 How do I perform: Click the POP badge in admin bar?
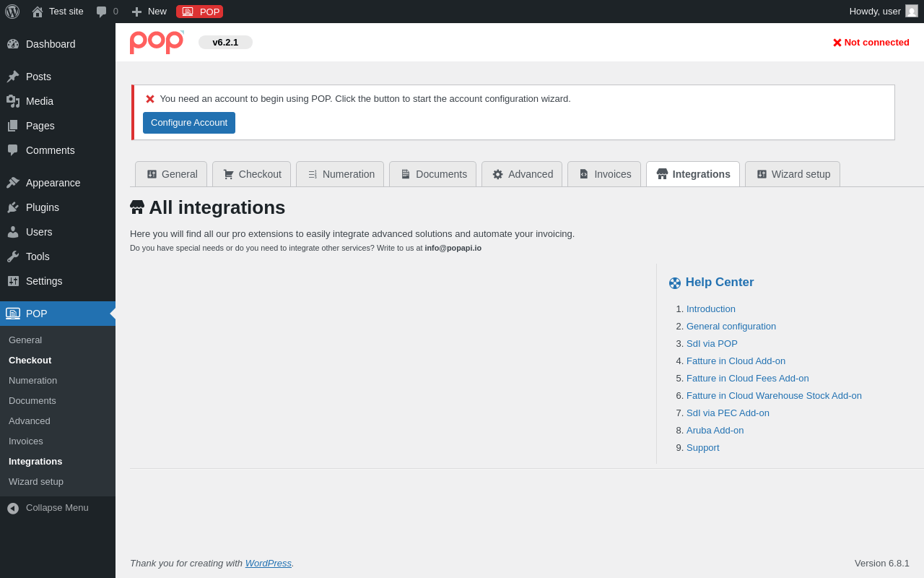200,12
